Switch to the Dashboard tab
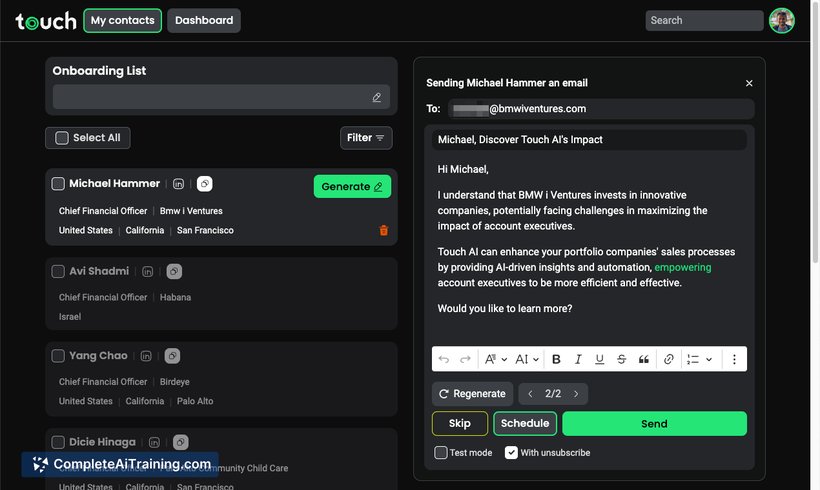This screenshot has height=490, width=820. (x=204, y=20)
